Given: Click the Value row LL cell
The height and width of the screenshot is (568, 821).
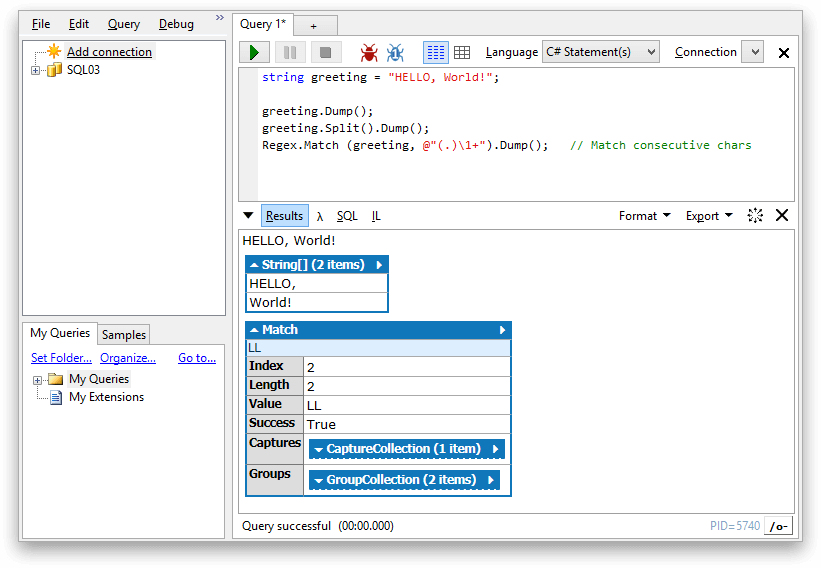Looking at the screenshot, I should pos(407,405).
